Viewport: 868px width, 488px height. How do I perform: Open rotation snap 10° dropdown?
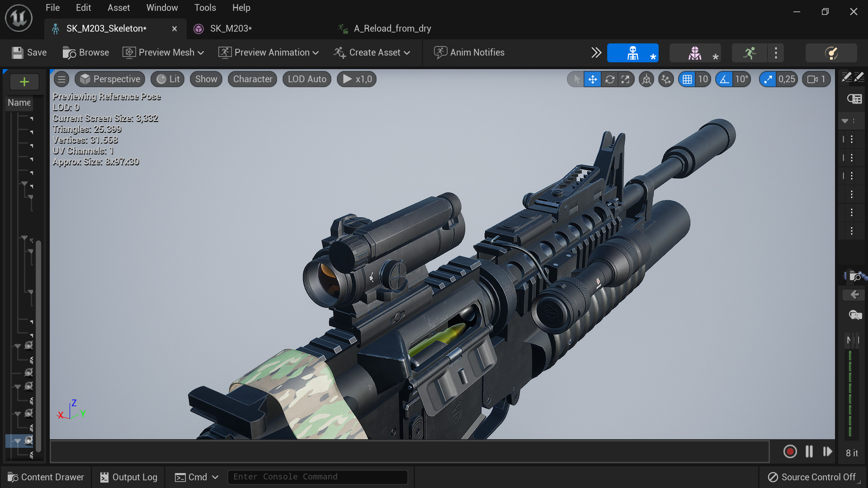click(x=742, y=80)
